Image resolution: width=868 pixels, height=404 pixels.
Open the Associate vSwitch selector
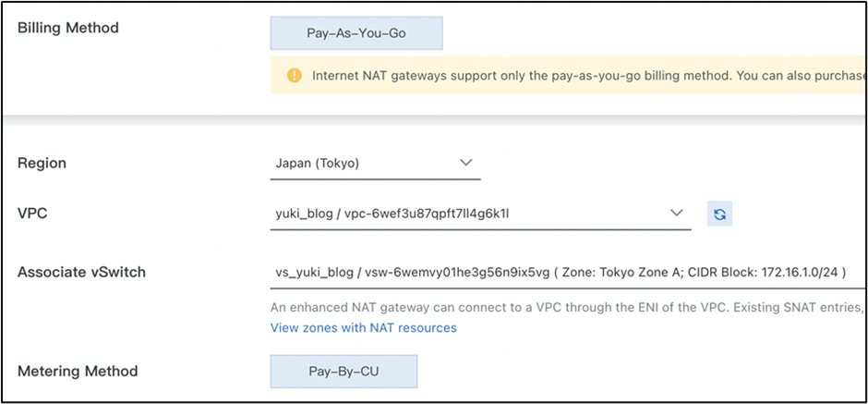(x=560, y=272)
